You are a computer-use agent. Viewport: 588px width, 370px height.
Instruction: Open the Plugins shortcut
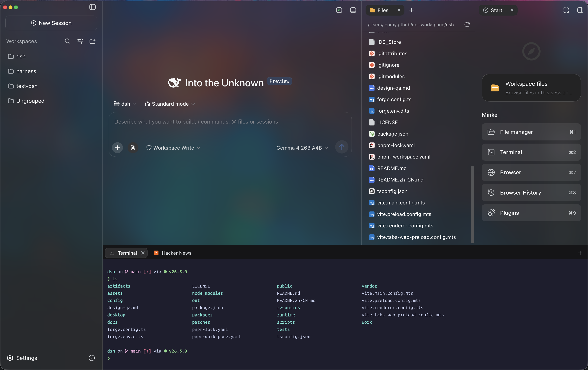(531, 213)
